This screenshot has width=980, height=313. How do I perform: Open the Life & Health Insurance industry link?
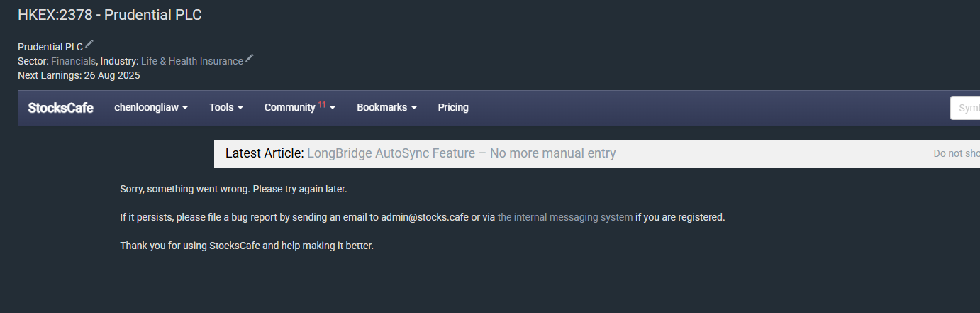[x=192, y=61]
